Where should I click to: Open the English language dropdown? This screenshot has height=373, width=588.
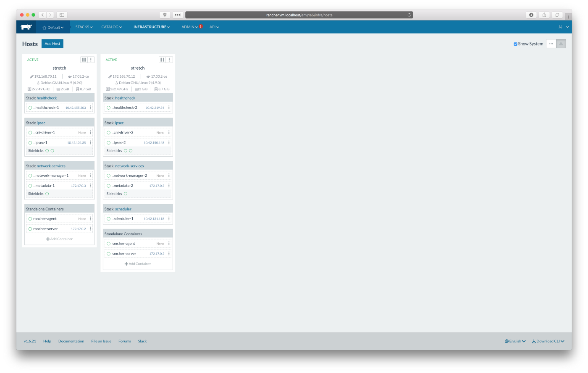tap(515, 341)
